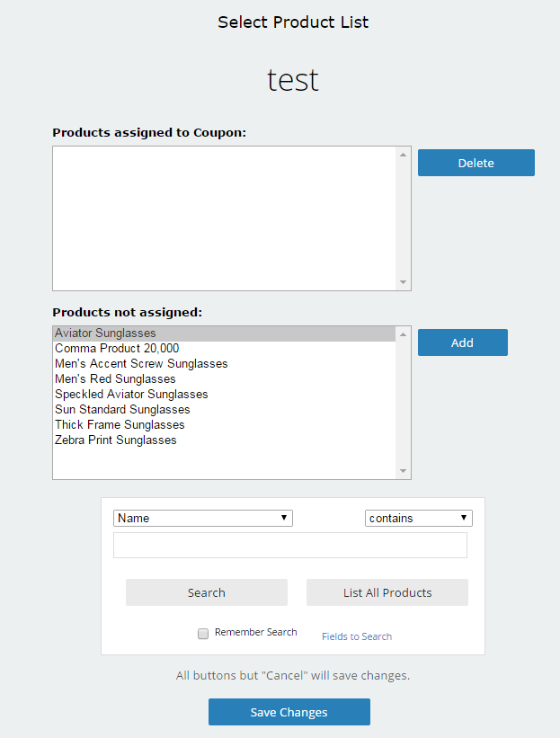
Task: Click Save Changes button
Action: [x=289, y=712]
